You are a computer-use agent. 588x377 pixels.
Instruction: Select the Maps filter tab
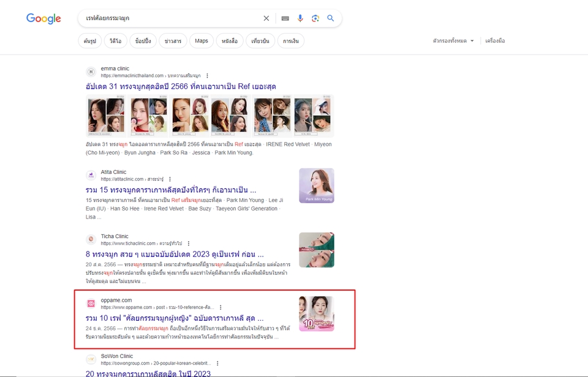[x=202, y=41]
